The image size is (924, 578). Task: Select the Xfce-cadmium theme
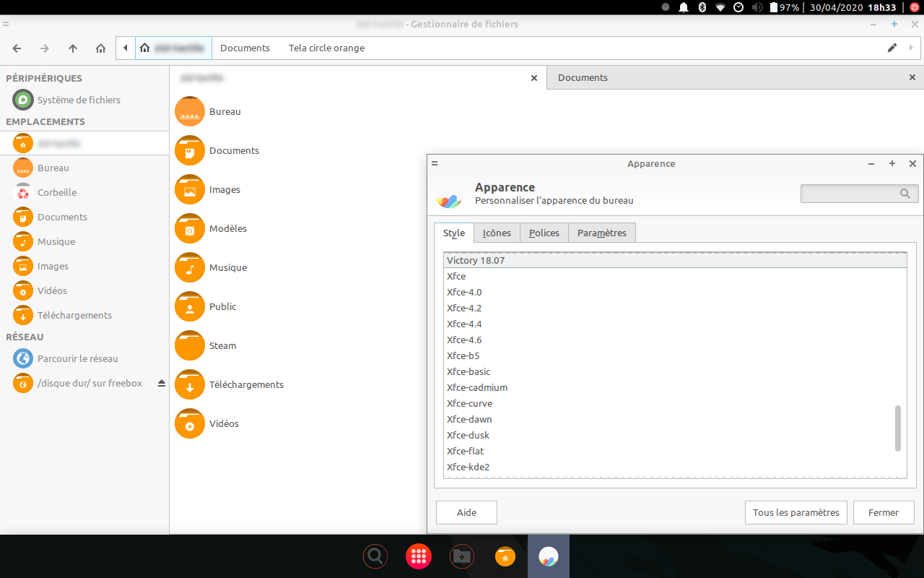(x=675, y=387)
